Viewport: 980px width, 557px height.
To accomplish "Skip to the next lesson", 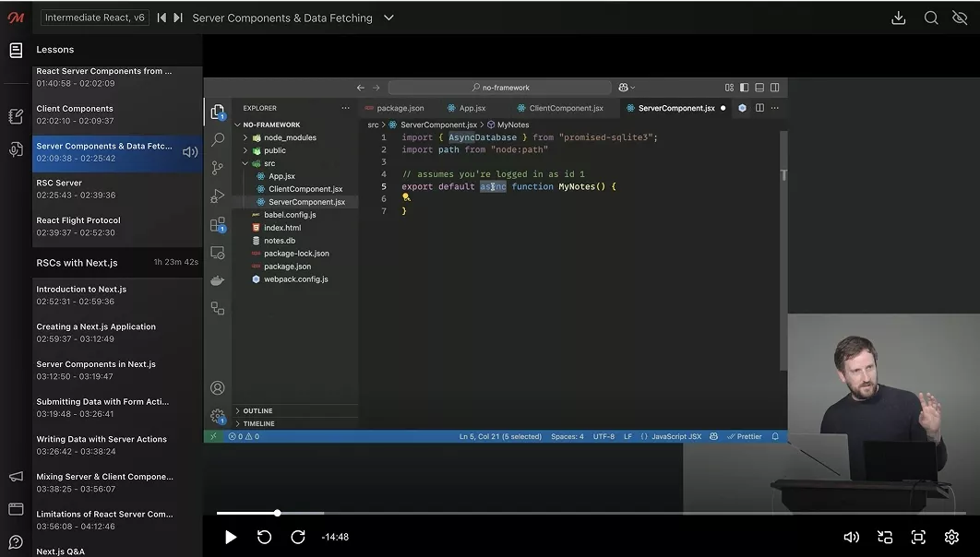I will 178,18.
